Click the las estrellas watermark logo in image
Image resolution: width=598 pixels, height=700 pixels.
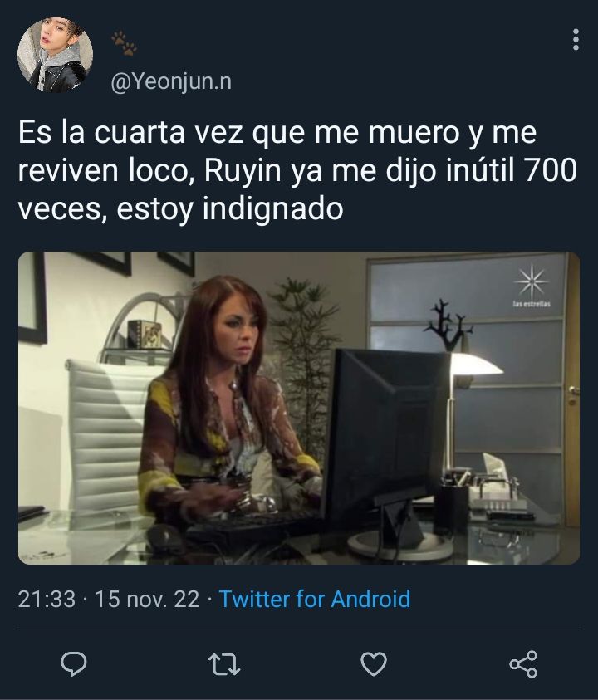[531, 286]
